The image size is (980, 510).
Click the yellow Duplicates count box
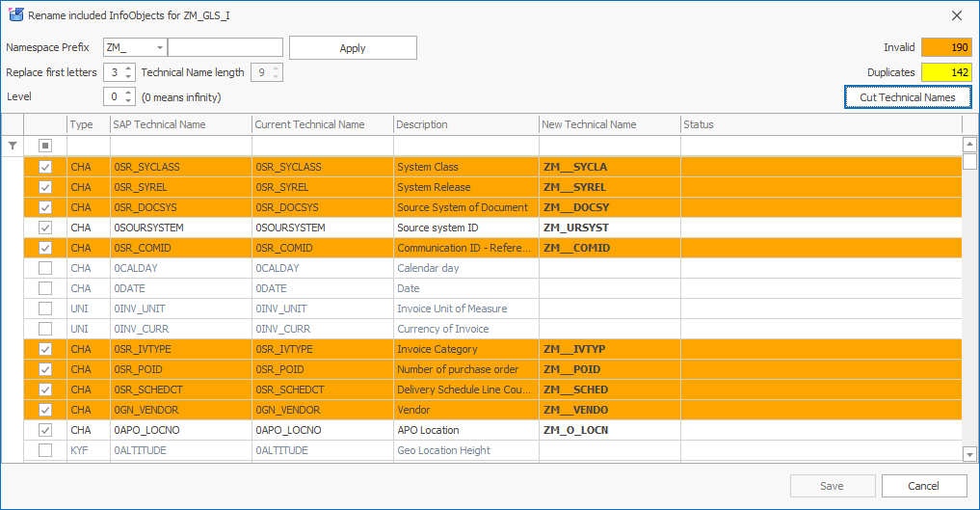(946, 72)
